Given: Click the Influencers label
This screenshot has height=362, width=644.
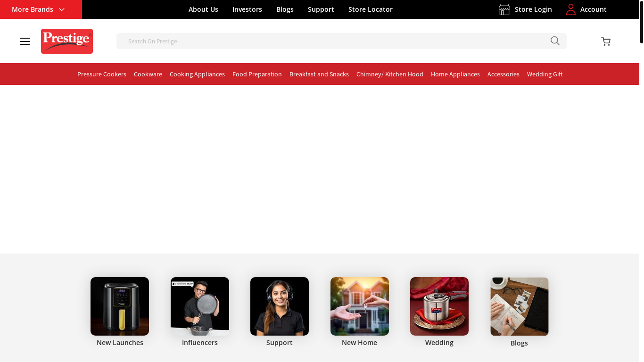Looking at the screenshot, I should [x=200, y=343].
